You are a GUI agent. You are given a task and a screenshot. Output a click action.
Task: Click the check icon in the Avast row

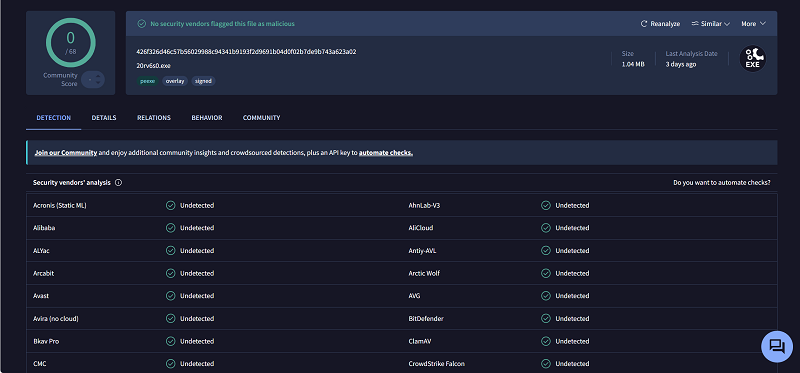[x=170, y=296]
